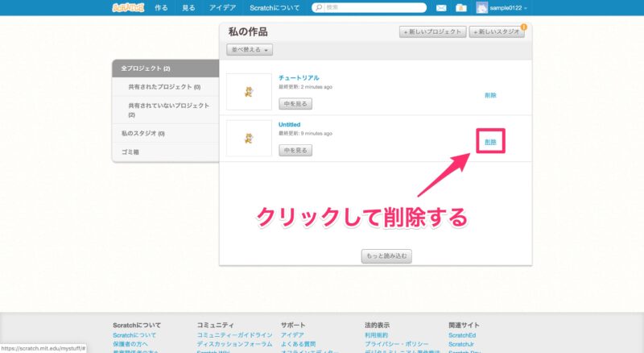Click the 新しいプロジェクト button
This screenshot has width=644, height=353.
[x=433, y=32]
